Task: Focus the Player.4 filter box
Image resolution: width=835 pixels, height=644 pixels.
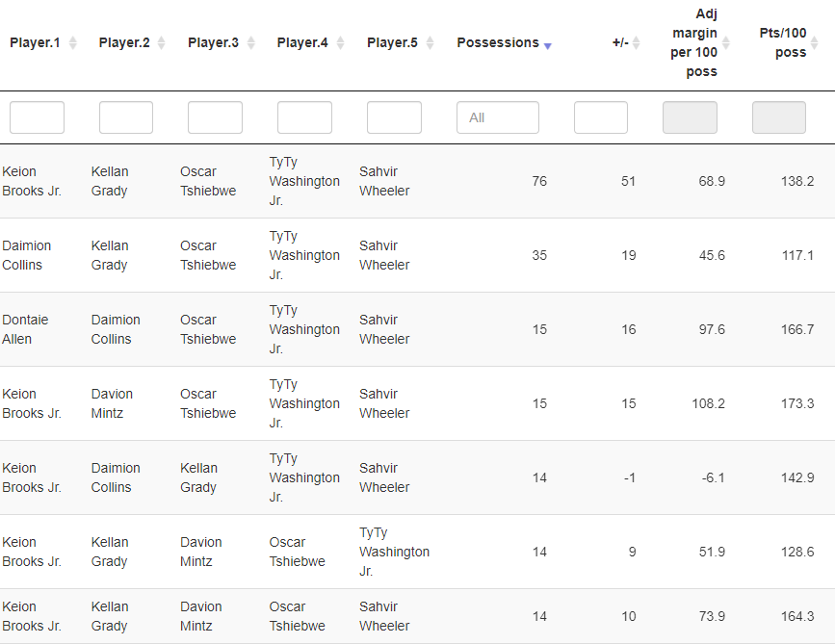Action: 304,117
